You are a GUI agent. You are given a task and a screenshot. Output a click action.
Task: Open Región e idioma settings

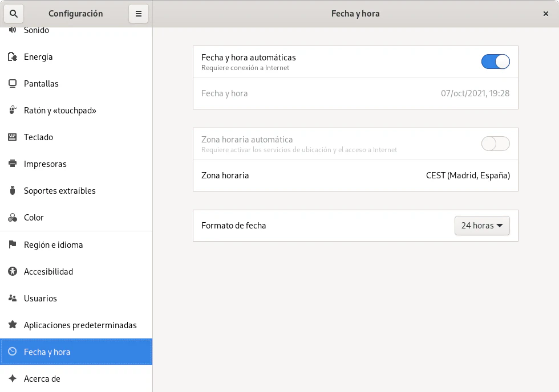point(53,245)
